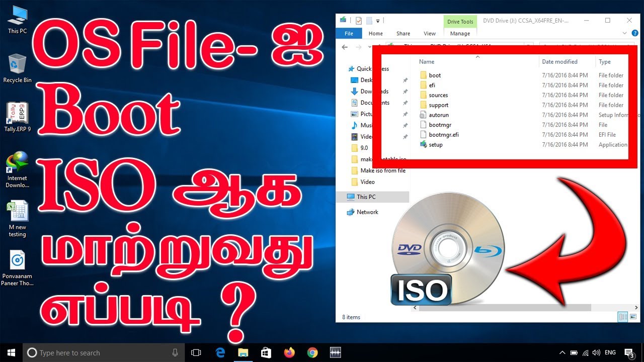Launch Tally.ERP 9 desktop shortcut
Image resolution: width=644 pixels, height=362 pixels.
point(18,117)
